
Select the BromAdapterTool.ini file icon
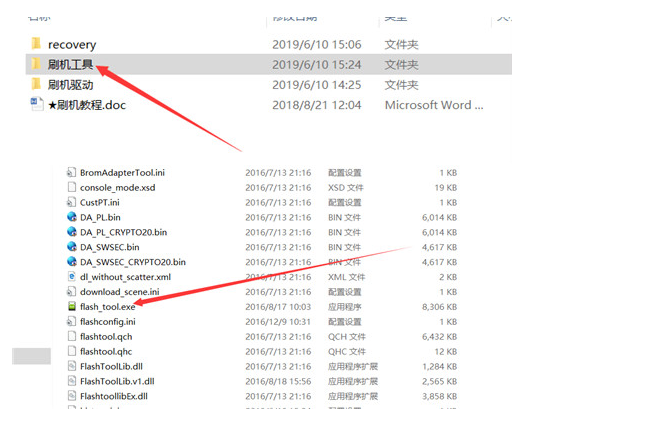tap(71, 172)
